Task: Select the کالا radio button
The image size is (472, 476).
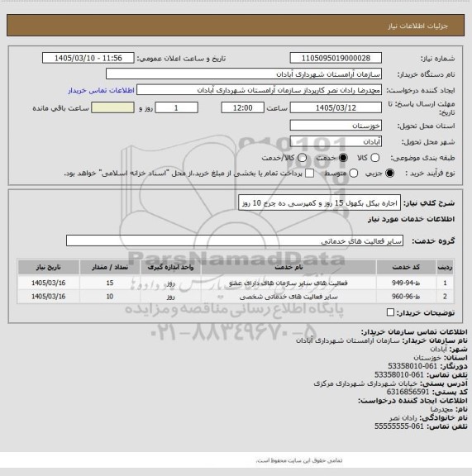Action: pyautogui.click(x=375, y=158)
